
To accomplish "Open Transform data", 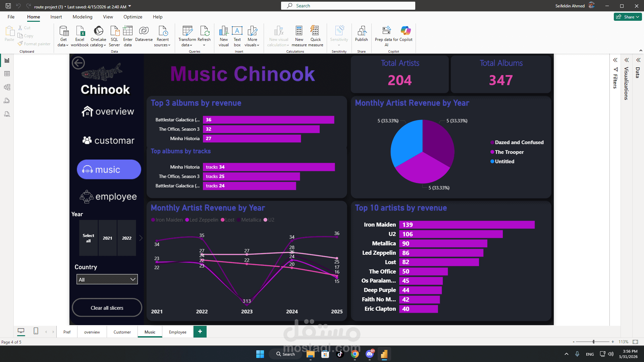I will [187, 36].
